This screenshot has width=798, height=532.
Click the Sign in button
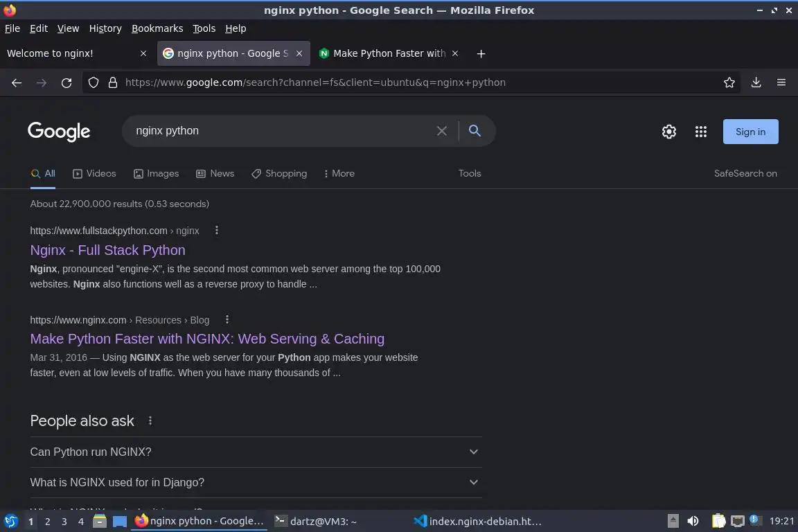pos(750,132)
